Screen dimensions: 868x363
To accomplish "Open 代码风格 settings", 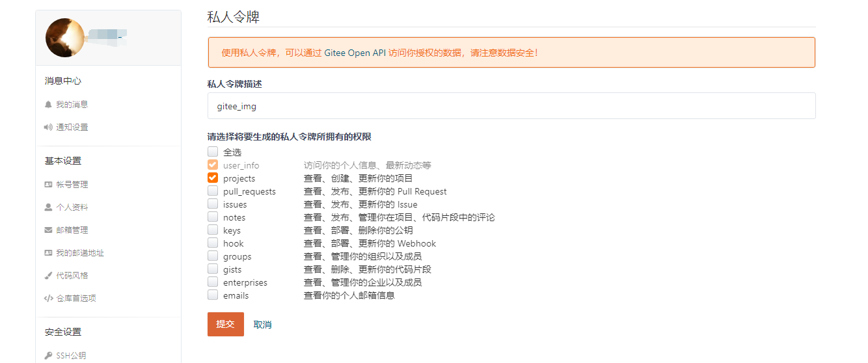I will click(x=72, y=276).
